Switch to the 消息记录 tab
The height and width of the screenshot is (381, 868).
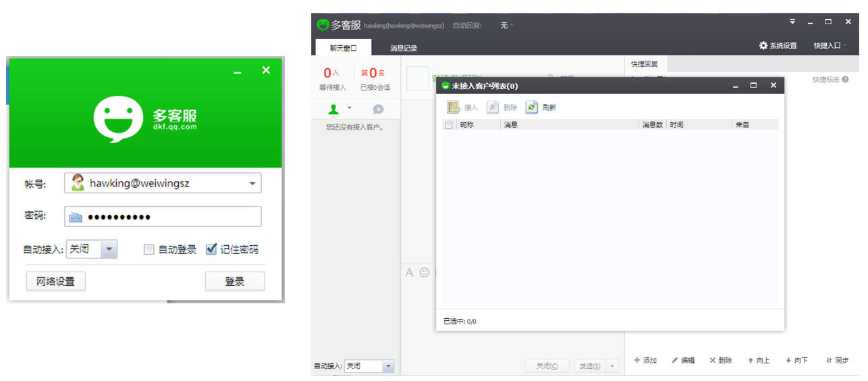[x=404, y=48]
